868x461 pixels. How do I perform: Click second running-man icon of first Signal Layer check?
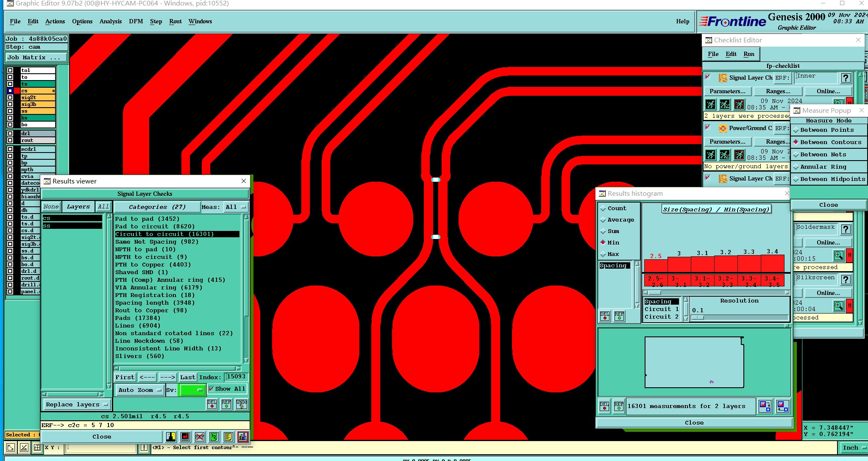725,104
